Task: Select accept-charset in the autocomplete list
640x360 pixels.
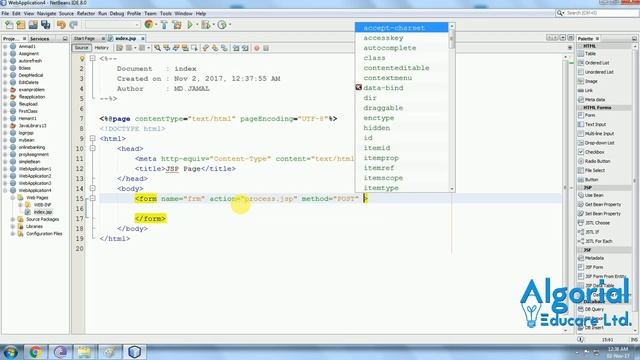Action: (401, 28)
